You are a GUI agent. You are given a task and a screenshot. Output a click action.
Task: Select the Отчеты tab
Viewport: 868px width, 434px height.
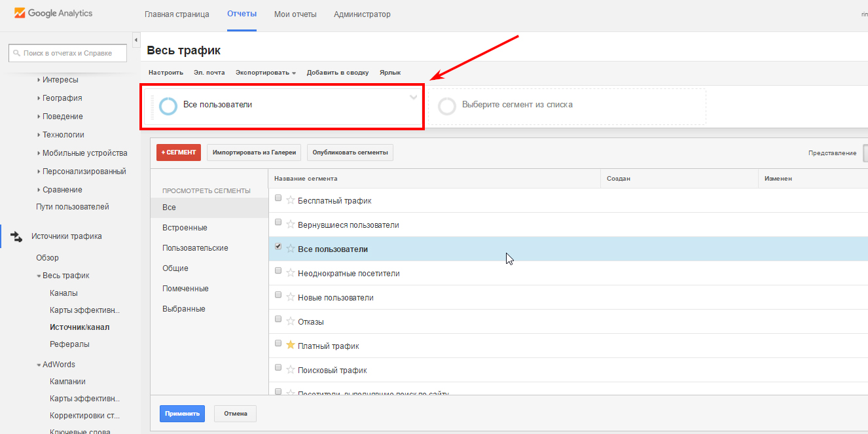242,14
